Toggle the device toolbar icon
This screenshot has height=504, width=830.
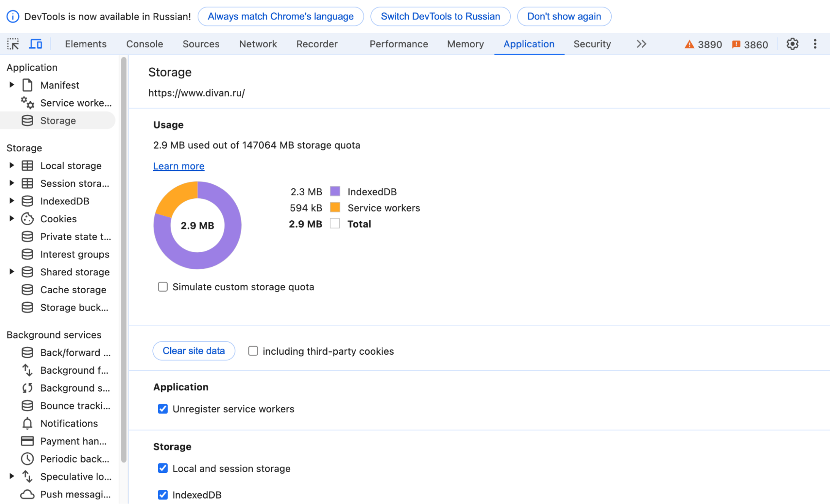(35, 44)
